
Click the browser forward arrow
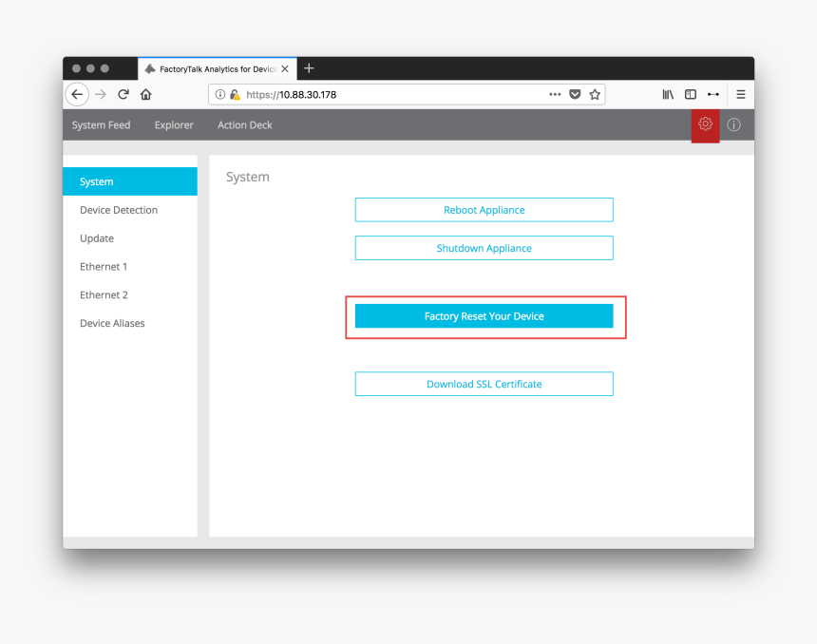(101, 94)
